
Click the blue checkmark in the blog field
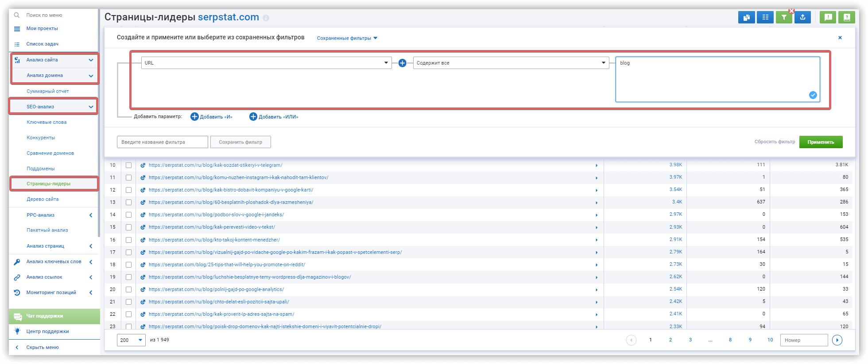pos(813,95)
